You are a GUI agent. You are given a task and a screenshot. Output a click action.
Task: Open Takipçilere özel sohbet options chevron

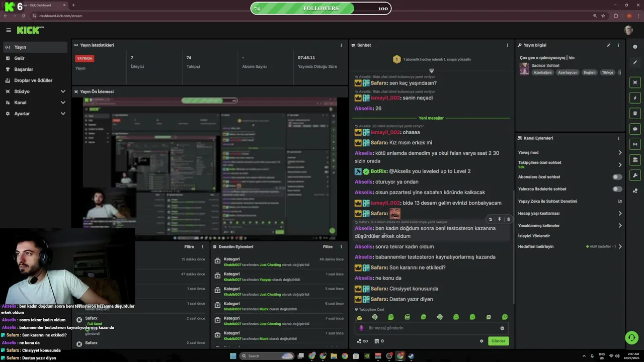point(620,164)
